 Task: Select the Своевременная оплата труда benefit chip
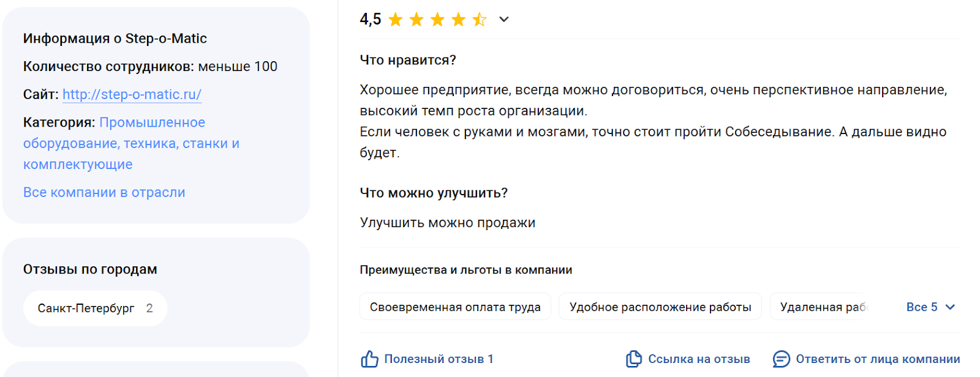tap(456, 306)
